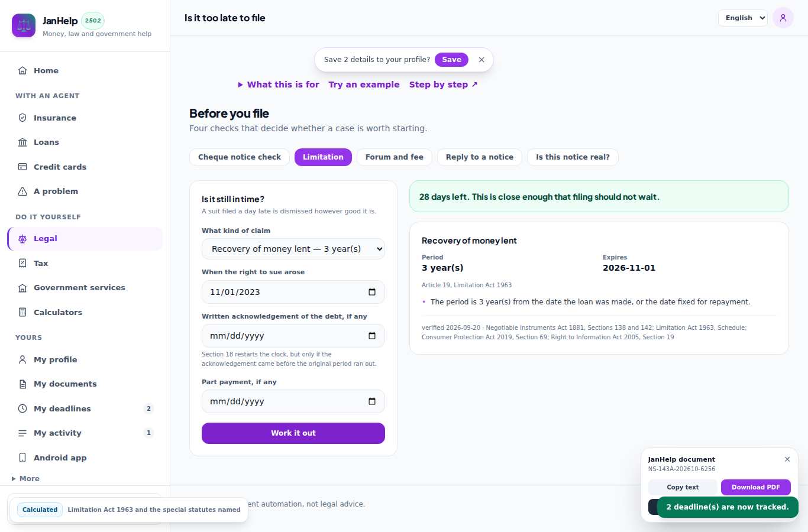Viewport: 808px width, 532px height.
Task: Expand the More sidebar section
Action: point(25,479)
